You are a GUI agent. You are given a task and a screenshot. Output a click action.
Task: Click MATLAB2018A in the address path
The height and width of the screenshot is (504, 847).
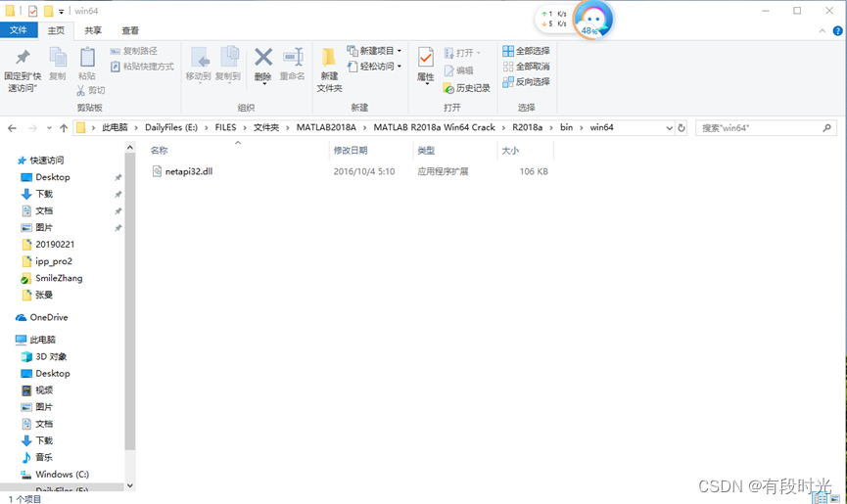coord(326,127)
